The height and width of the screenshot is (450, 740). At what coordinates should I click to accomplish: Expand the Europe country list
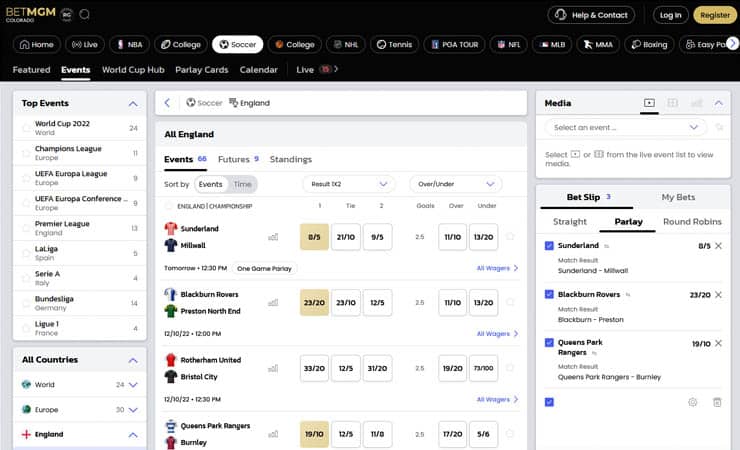coord(133,409)
